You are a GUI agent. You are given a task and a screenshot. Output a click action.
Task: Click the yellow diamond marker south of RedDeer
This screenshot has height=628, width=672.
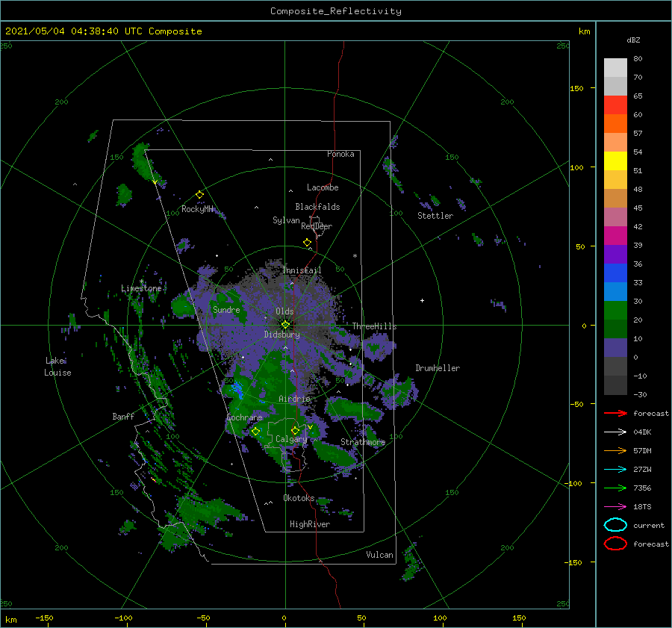click(307, 242)
